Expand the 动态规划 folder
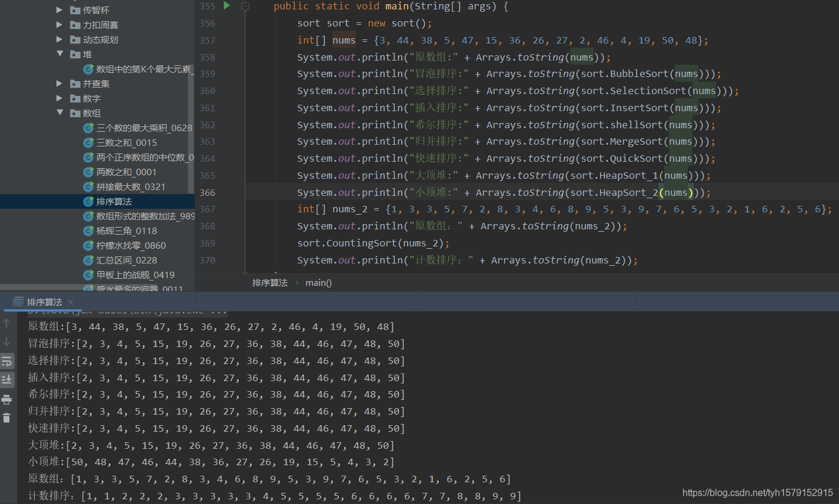The width and height of the screenshot is (839, 504). [x=59, y=39]
